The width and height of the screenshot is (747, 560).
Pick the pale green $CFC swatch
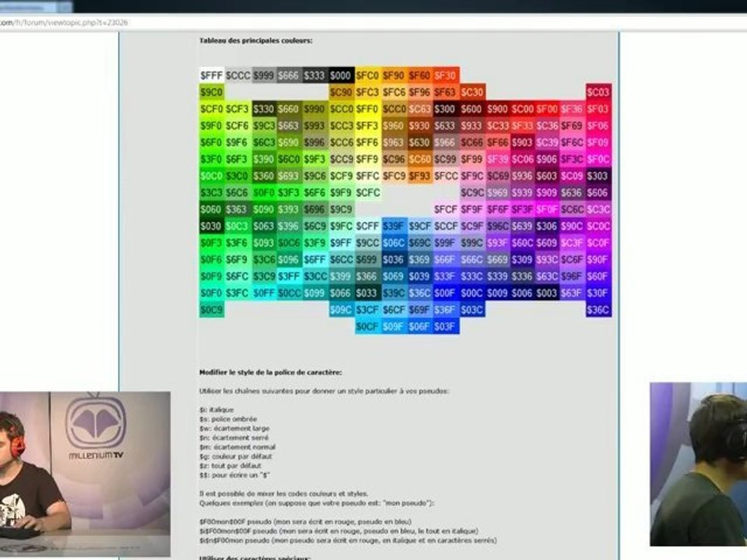tap(366, 192)
